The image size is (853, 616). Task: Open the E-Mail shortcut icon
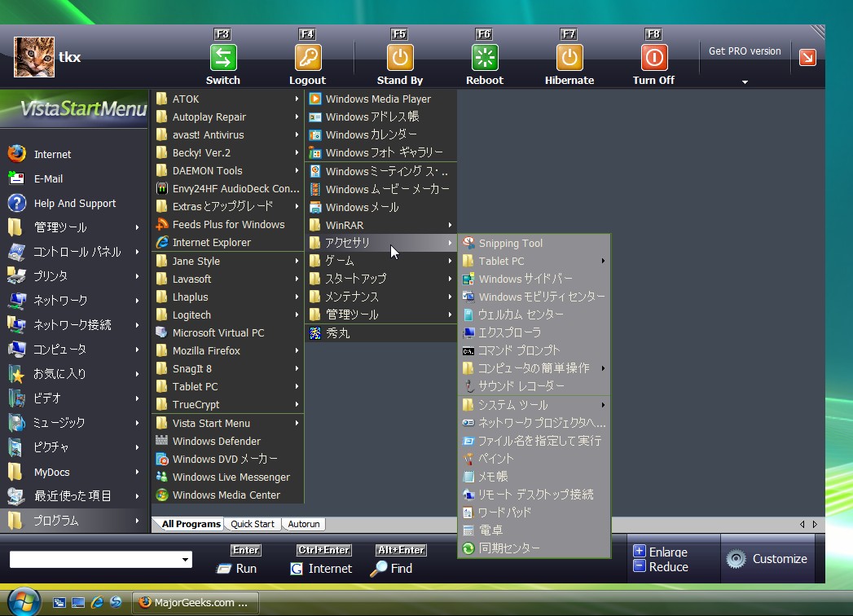point(17,178)
